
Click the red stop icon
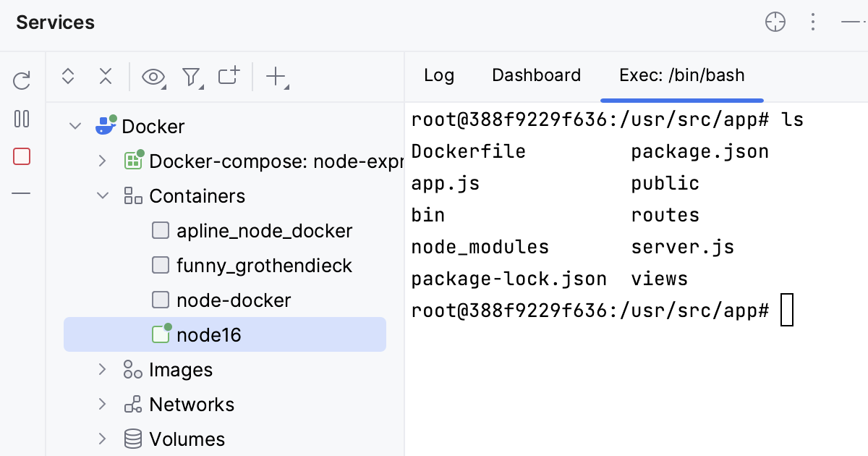(x=21, y=156)
